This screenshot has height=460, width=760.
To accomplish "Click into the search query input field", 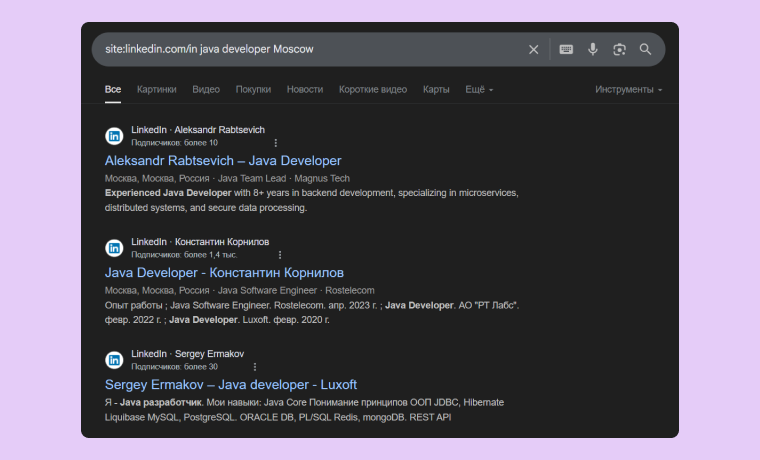I will pyautogui.click(x=300, y=49).
